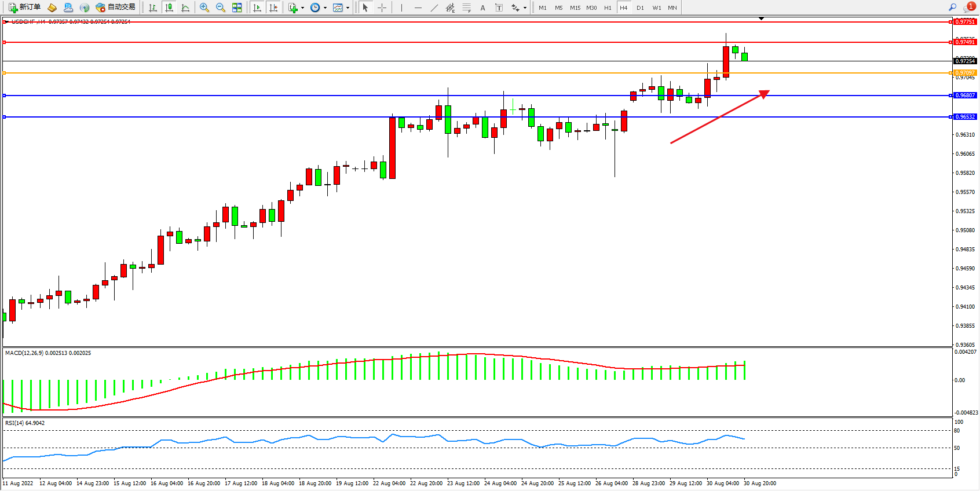Screen dimensions: 980x491
Task: Switch chart to bar chart mode
Action: (153, 8)
